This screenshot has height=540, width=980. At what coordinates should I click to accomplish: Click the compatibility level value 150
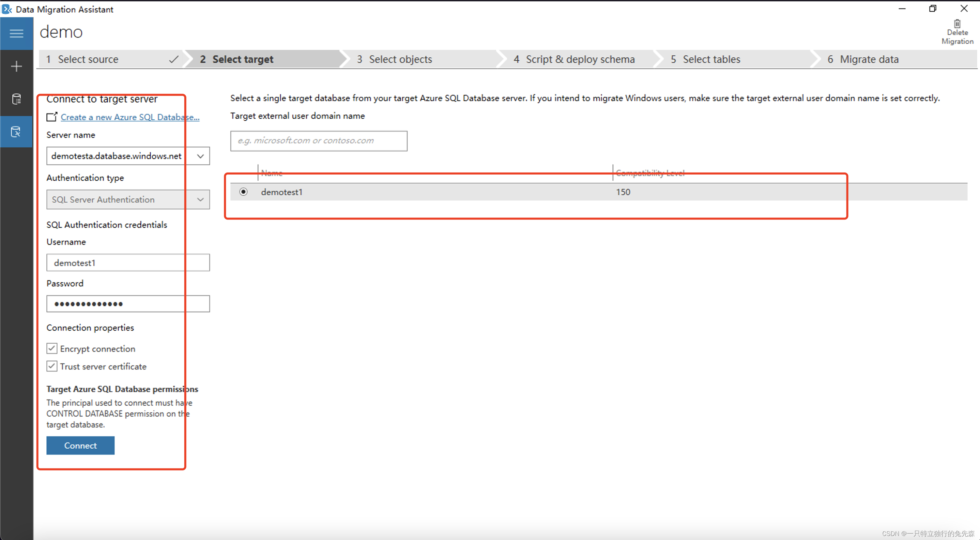click(623, 192)
